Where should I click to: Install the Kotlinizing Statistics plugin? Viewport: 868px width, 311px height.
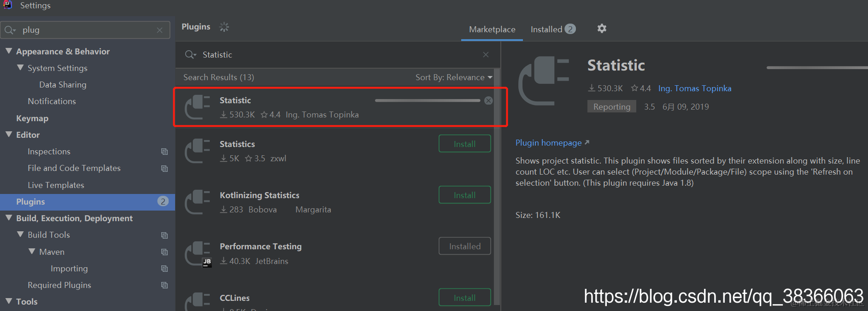coord(464,195)
